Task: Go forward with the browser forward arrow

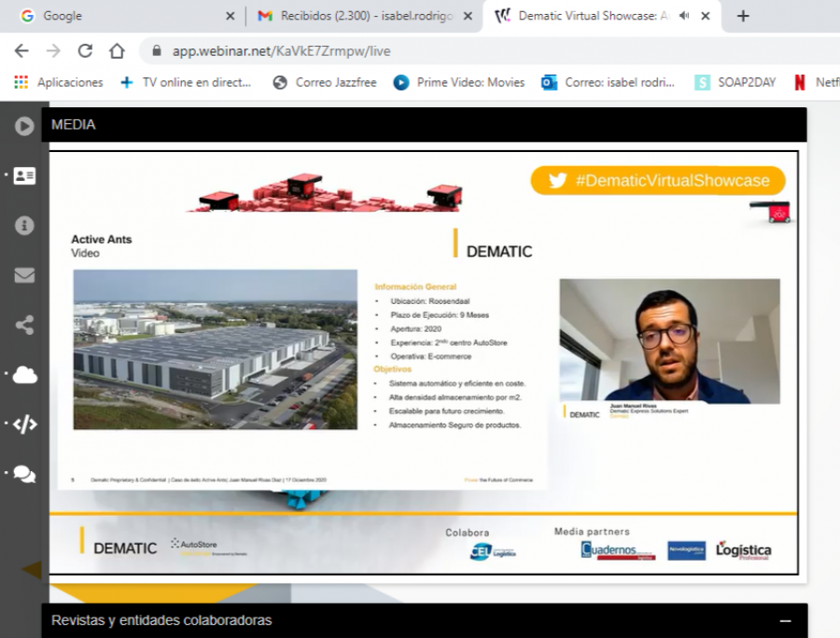Action: coord(53,51)
